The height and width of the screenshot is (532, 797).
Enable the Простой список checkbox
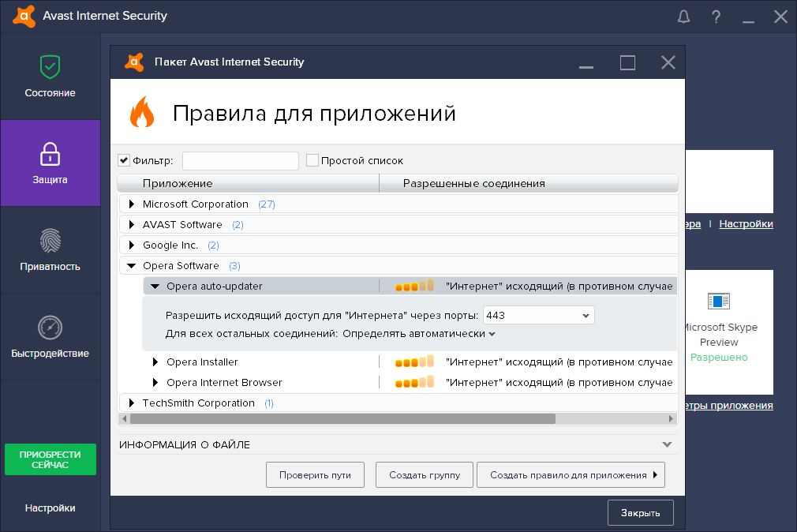point(312,159)
